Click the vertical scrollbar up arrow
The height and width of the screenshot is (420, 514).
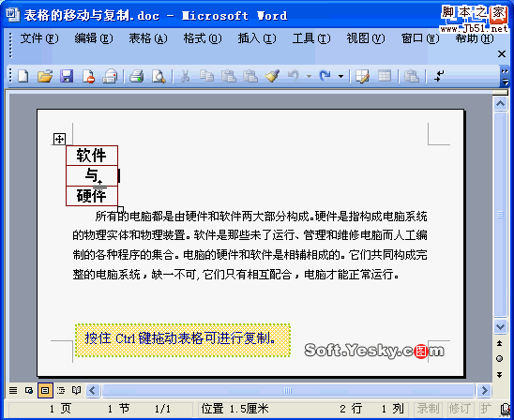(500, 104)
